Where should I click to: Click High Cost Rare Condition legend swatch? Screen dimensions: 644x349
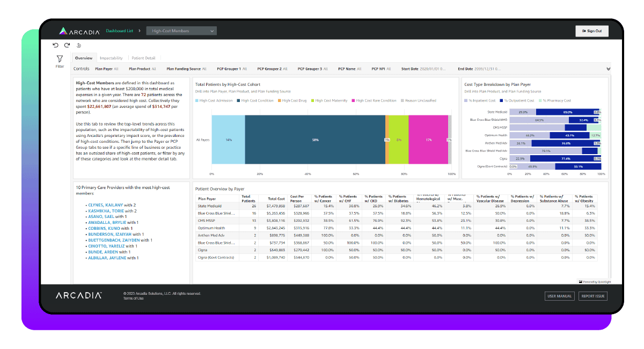tap(353, 100)
